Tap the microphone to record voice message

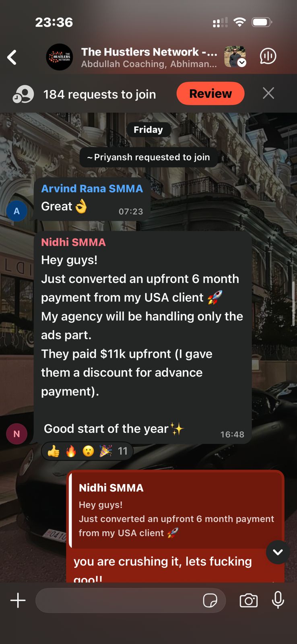[x=278, y=600]
